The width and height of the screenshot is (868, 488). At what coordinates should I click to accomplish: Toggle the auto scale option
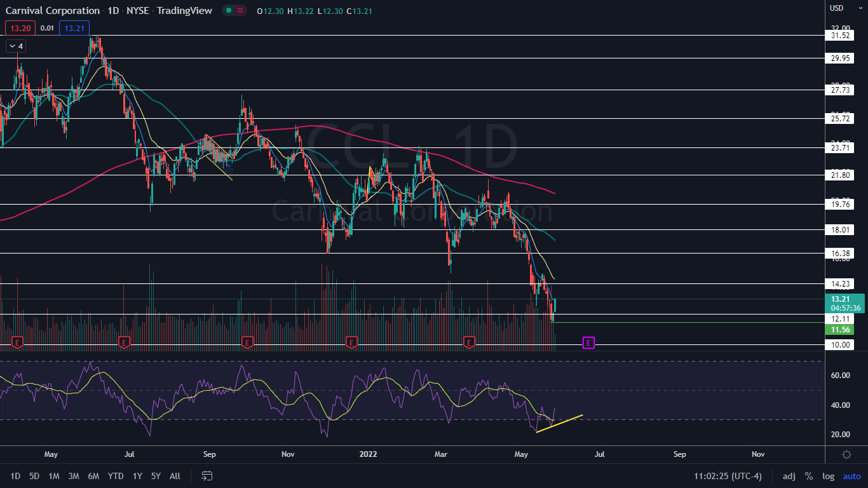pos(851,476)
